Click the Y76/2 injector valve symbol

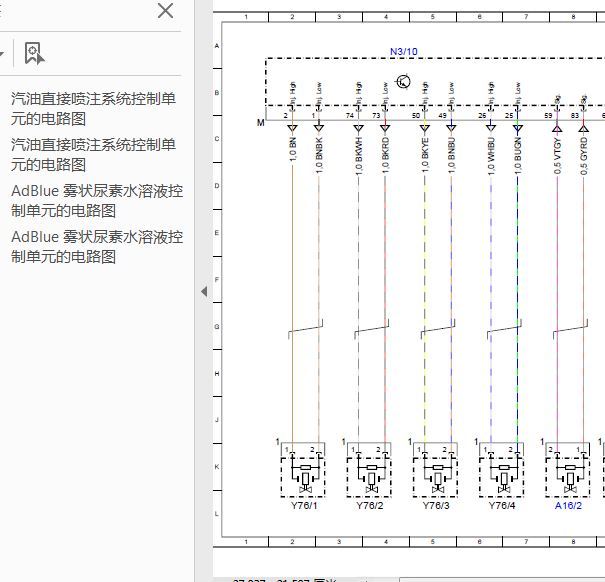pos(369,477)
